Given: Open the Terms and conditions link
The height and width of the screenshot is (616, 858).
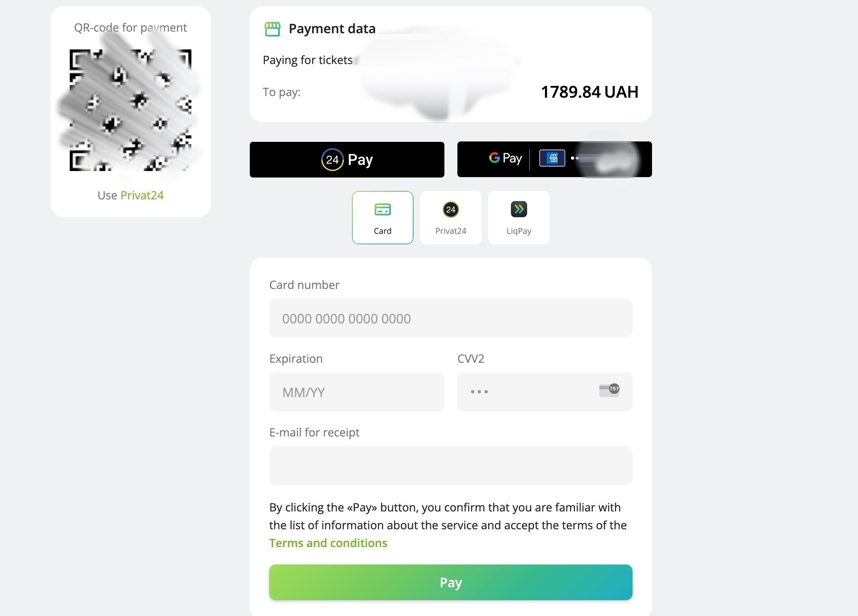Looking at the screenshot, I should 328,543.
